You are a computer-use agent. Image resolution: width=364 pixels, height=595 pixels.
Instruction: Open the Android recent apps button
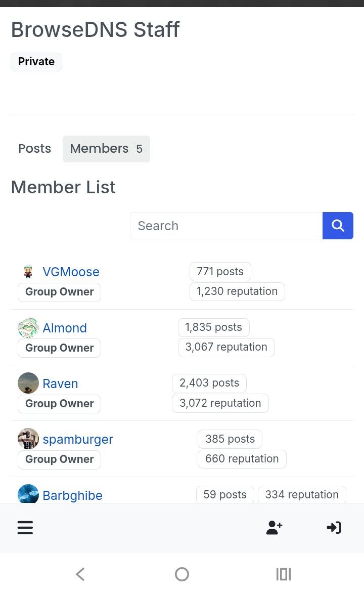pyautogui.click(x=284, y=574)
